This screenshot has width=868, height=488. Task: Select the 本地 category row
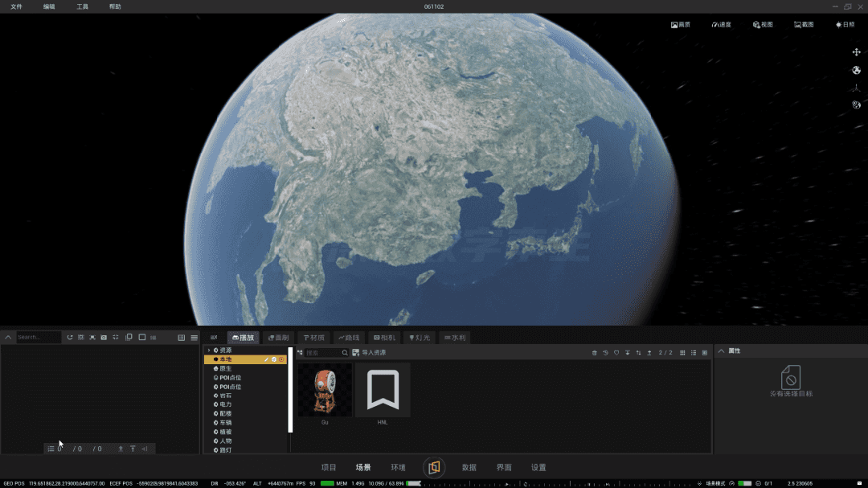[245, 359]
